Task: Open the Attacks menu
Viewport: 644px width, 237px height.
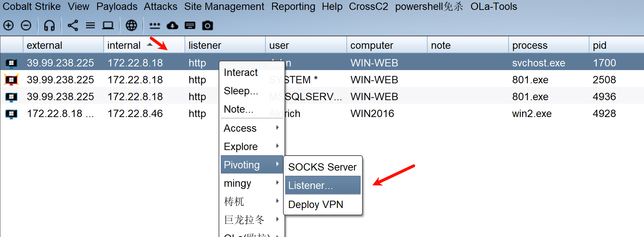Action: (160, 7)
